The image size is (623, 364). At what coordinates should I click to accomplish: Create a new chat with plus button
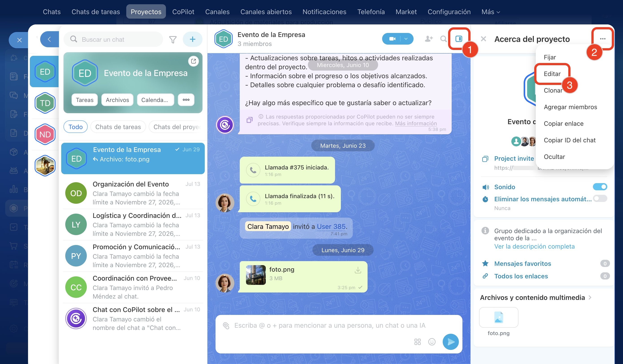point(193,39)
